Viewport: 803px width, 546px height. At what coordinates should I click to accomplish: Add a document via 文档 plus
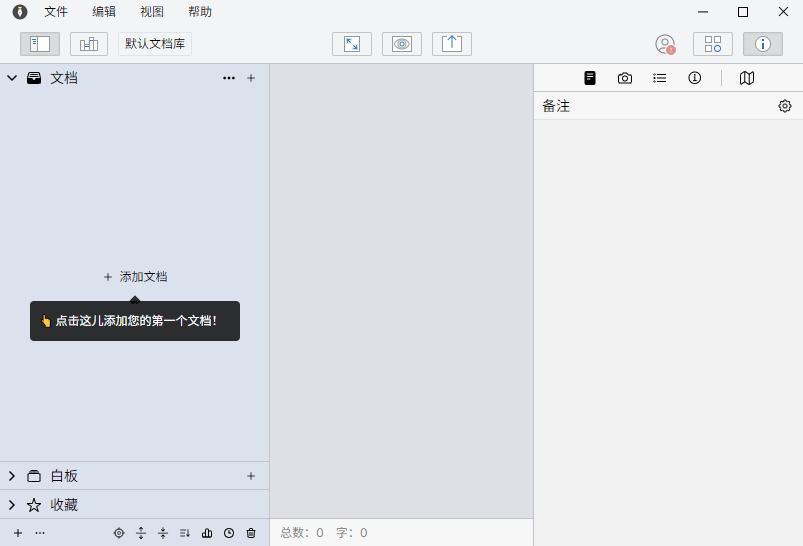[251, 78]
